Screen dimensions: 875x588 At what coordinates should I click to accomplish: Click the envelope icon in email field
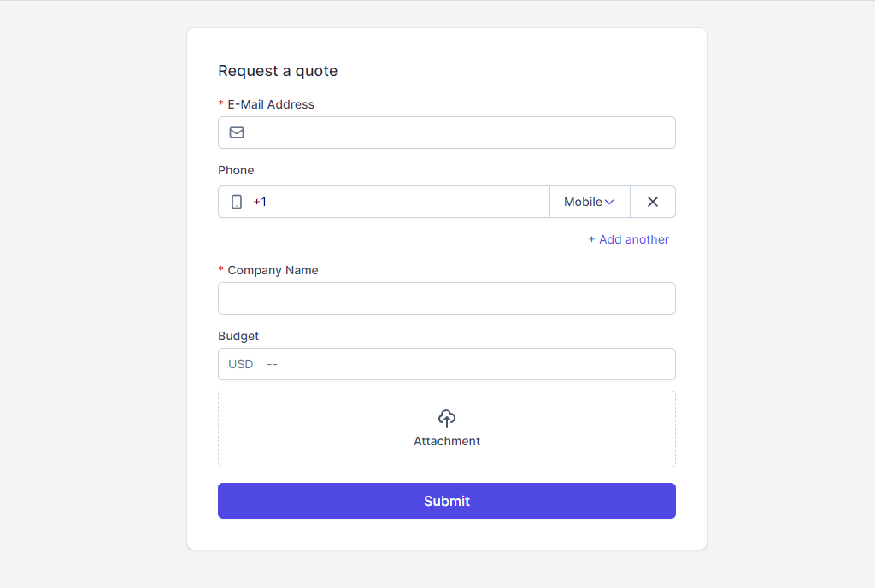point(237,132)
